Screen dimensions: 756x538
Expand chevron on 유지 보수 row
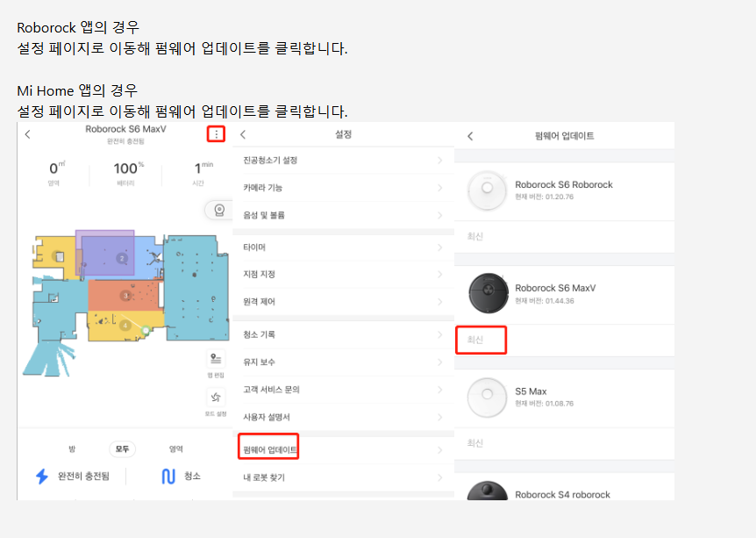pyautogui.click(x=439, y=362)
